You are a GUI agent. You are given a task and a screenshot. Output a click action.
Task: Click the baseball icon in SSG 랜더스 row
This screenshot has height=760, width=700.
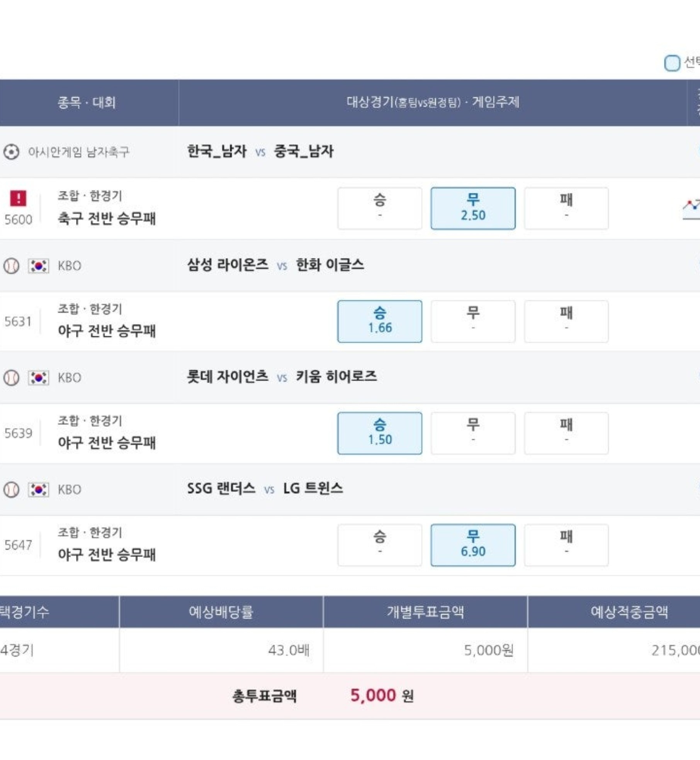[x=11, y=489]
